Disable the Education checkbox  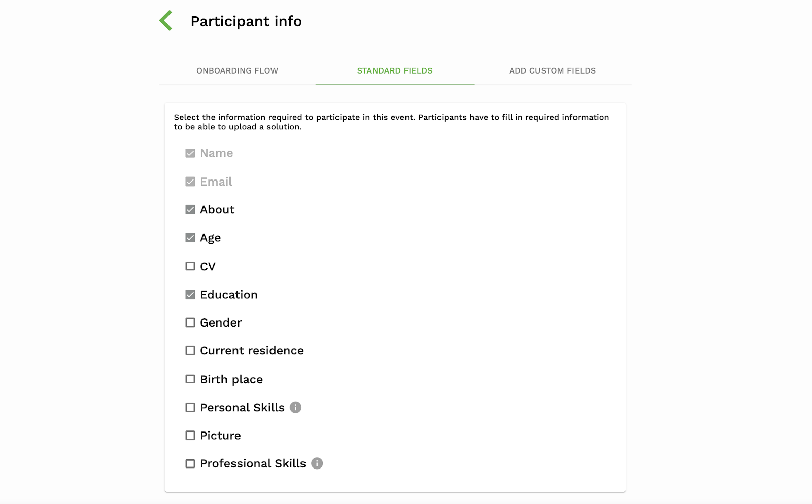[x=190, y=295]
